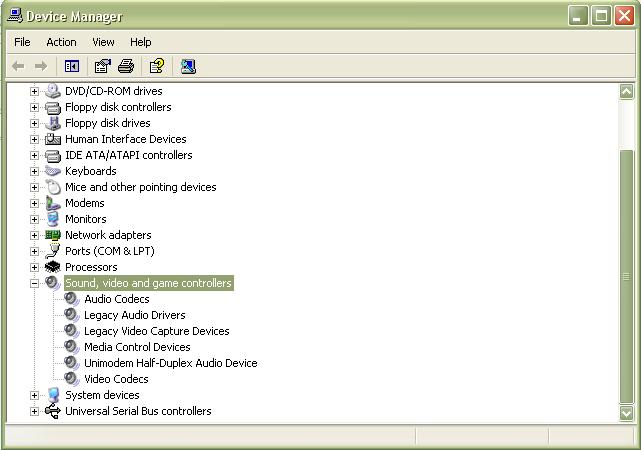Click the Back arrow toolbar button

(x=18, y=66)
